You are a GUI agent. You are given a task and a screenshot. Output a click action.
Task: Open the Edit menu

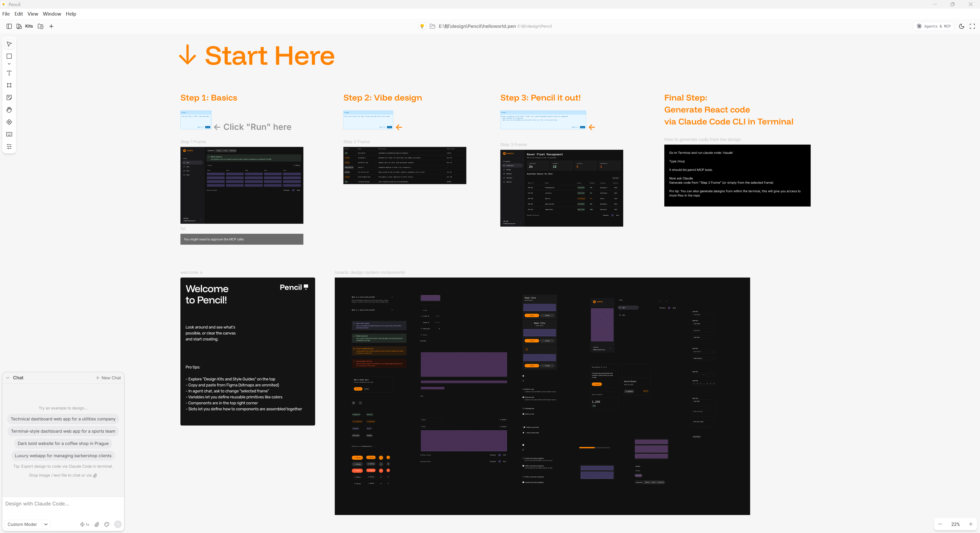coord(19,14)
